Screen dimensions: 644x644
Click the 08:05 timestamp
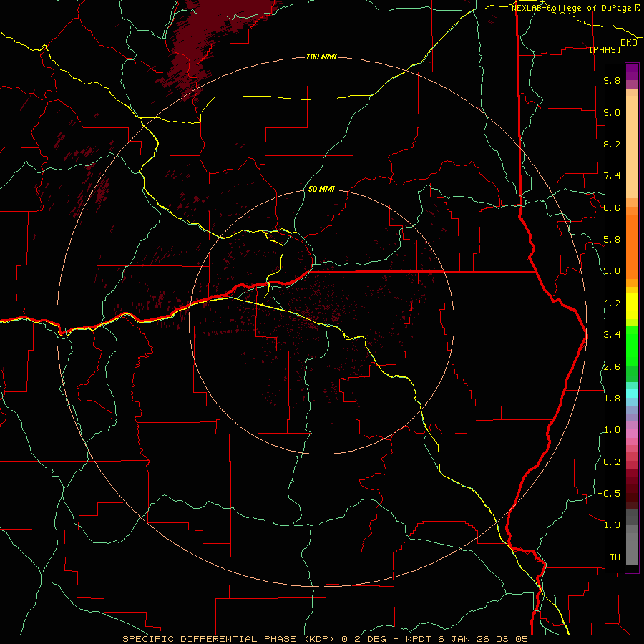tap(513, 639)
